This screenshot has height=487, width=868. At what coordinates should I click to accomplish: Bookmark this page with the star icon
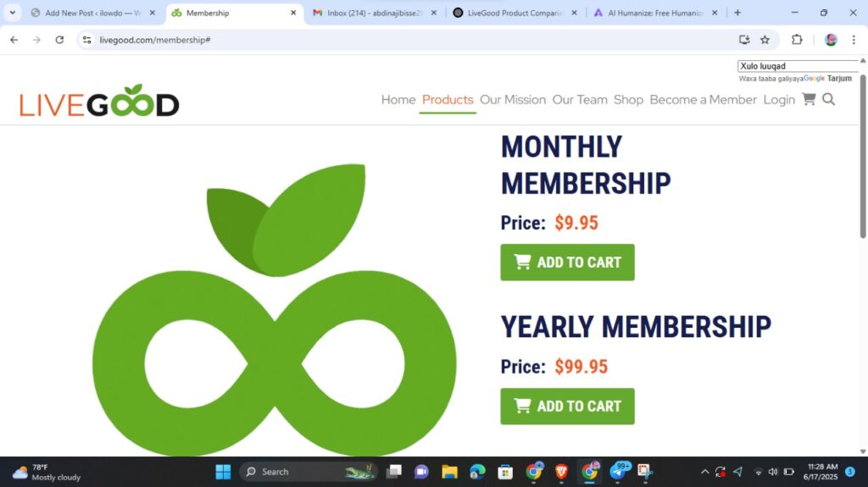pyautogui.click(x=765, y=40)
